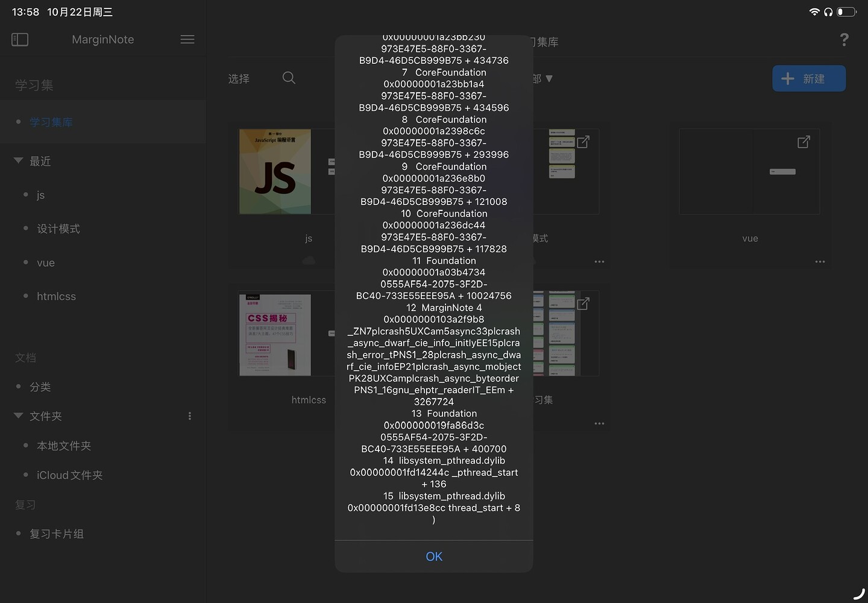Viewport: 868px width, 603px height.
Task: Open more options for vue notebook
Action: pos(820,262)
